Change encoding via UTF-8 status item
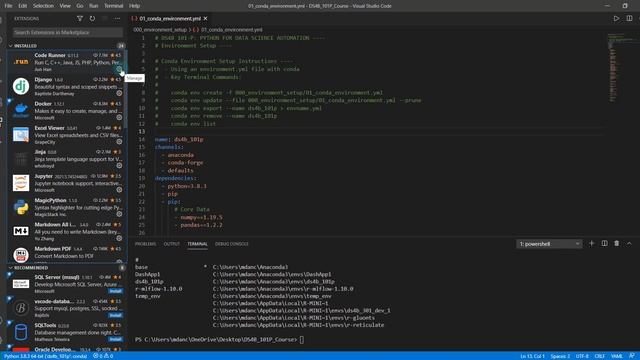Screen dimensions: 640x360 coord(582,356)
